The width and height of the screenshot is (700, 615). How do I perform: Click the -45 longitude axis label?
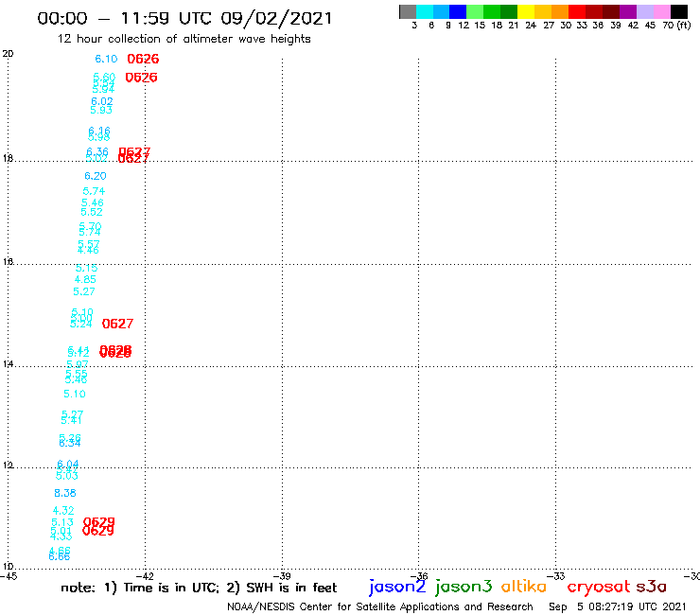(9, 576)
